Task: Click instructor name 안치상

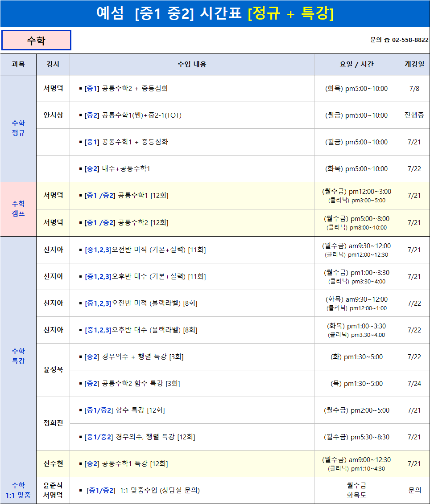Action: (x=53, y=115)
